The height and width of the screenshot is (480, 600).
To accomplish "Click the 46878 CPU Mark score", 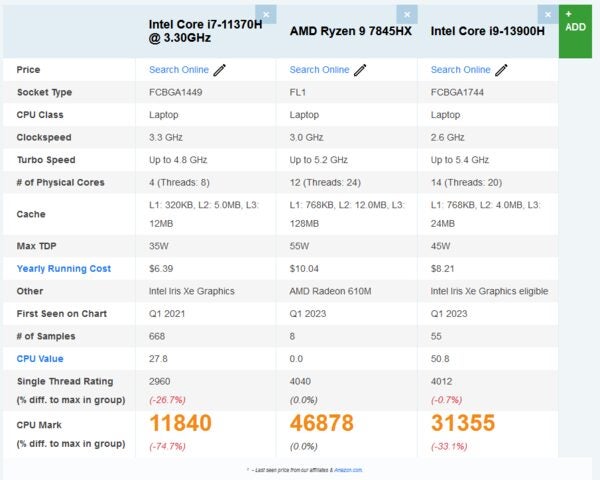I will 321,423.
